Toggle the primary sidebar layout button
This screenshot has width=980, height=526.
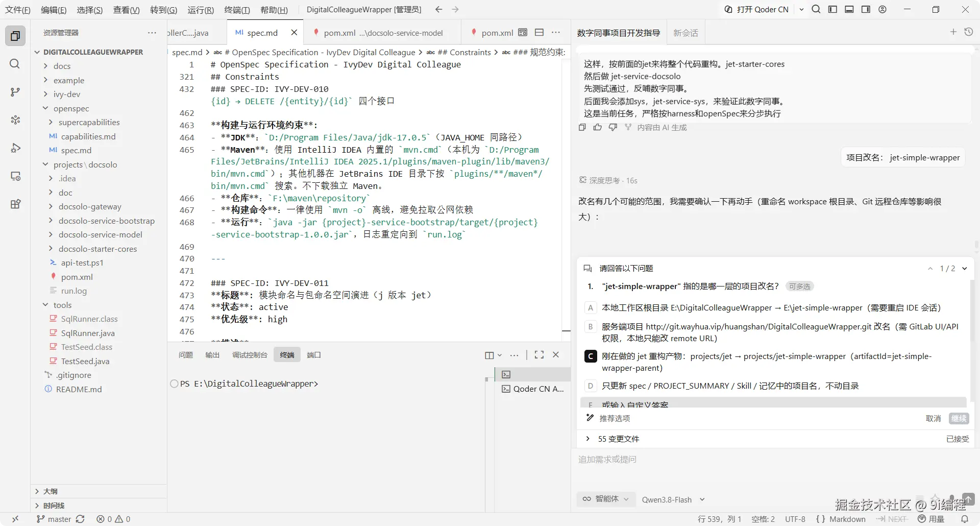click(x=832, y=9)
